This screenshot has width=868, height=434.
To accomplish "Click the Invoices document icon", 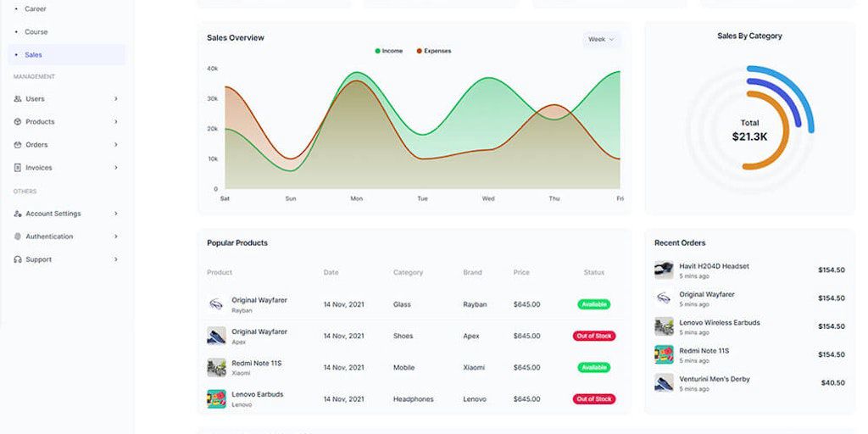I will pos(18,168).
